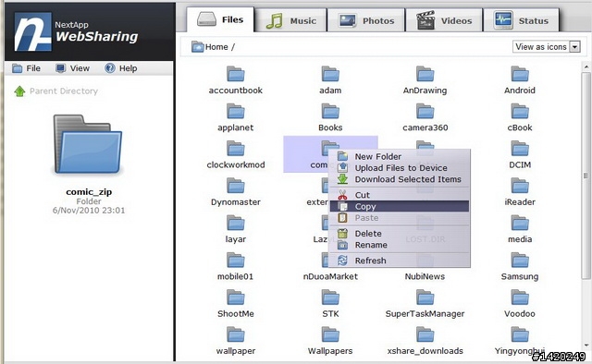The width and height of the screenshot is (592, 364).
Task: Select Copy in the context menu
Action: point(400,206)
